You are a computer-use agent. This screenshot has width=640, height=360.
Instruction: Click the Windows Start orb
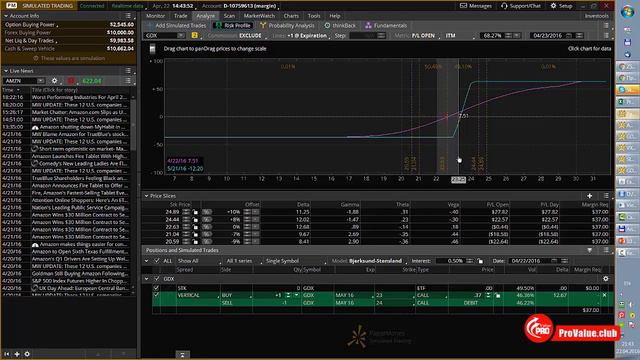click(x=627, y=11)
